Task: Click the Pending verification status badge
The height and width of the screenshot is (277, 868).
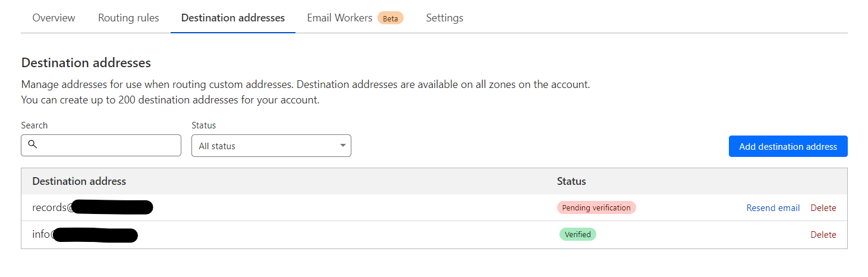Action: [x=596, y=207]
